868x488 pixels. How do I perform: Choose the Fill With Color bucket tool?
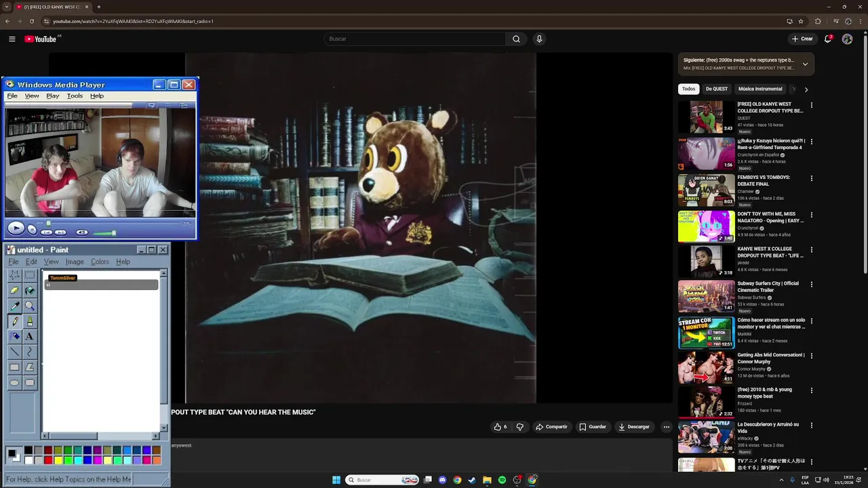(x=30, y=291)
